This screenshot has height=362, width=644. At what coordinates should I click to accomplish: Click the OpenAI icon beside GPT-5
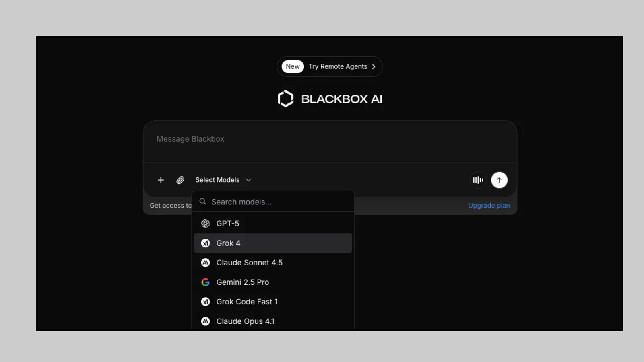pos(205,223)
